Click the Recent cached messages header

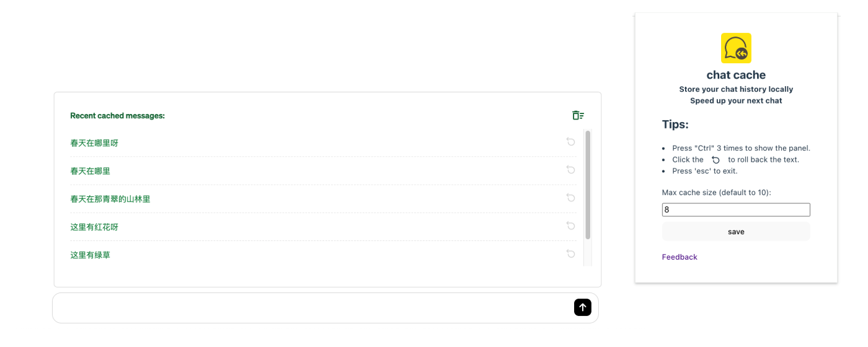pos(117,115)
